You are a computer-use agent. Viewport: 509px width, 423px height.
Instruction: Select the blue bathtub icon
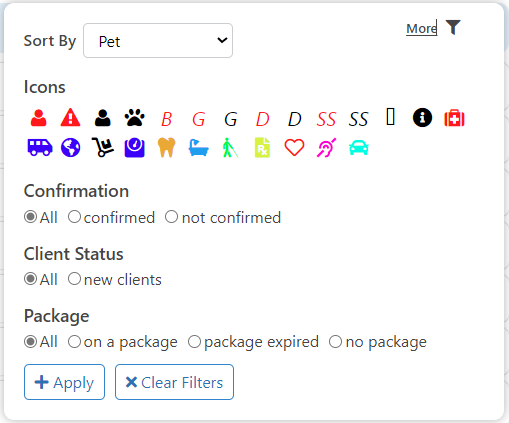(x=199, y=148)
